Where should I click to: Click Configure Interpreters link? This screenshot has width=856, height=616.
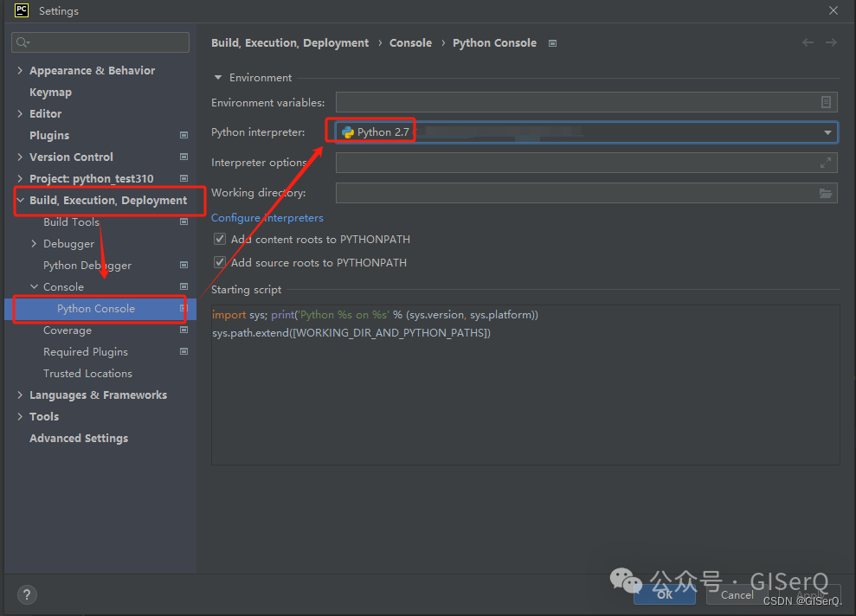(267, 218)
